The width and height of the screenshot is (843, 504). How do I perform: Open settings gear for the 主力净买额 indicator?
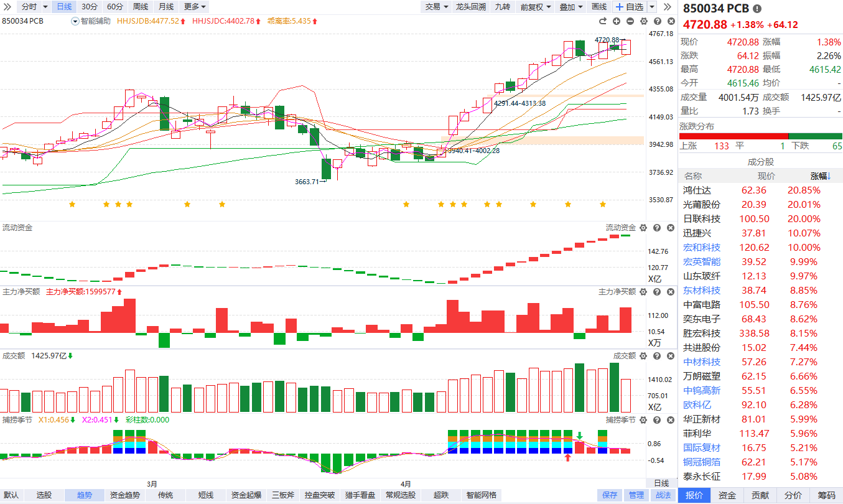click(643, 292)
